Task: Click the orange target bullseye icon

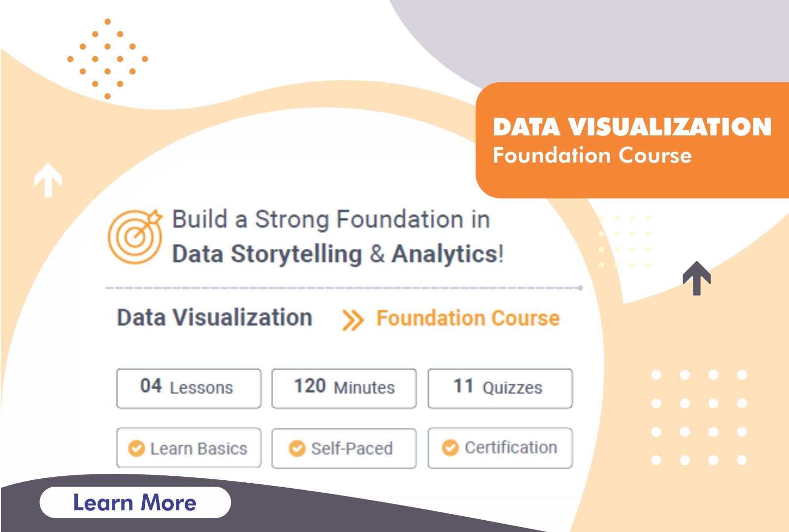Action: tap(135, 236)
